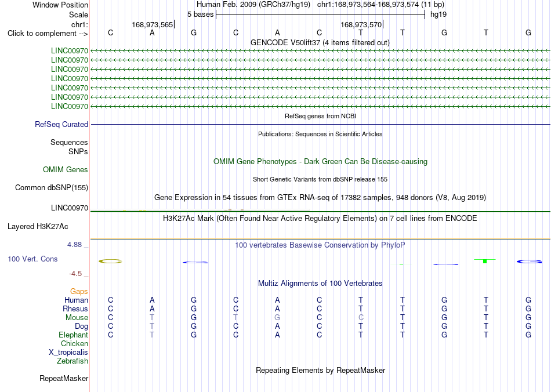Select the OMIM Genes label

[x=66, y=170]
